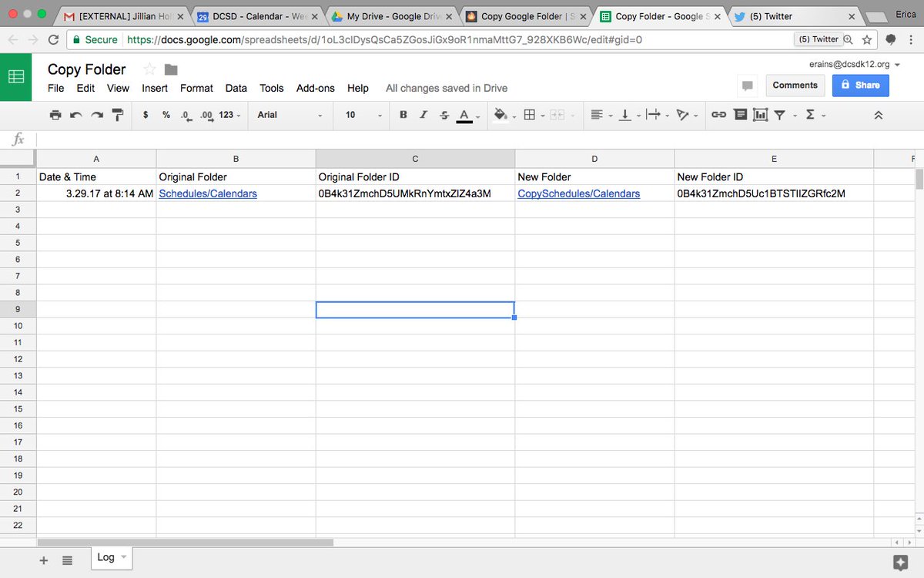The width and height of the screenshot is (924, 578).
Task: Switch to DCSD Calendar browser tab
Action: tap(256, 16)
